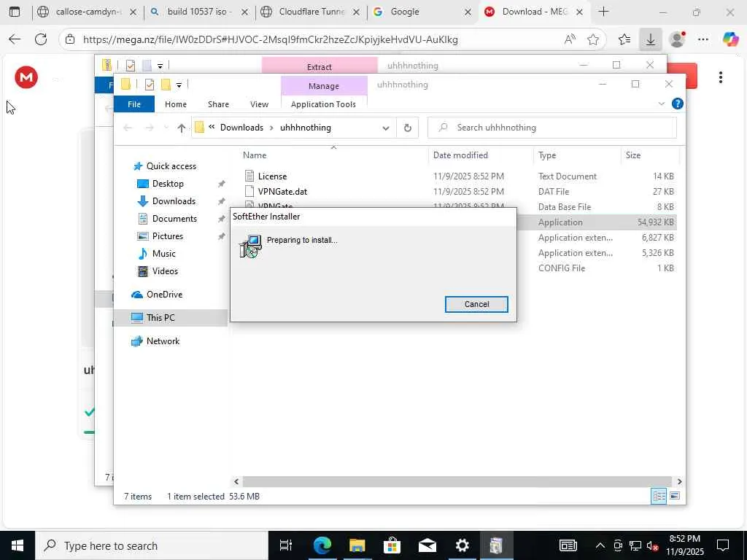Open the address bar history dropdown
The height and width of the screenshot is (560, 747).
tap(385, 128)
